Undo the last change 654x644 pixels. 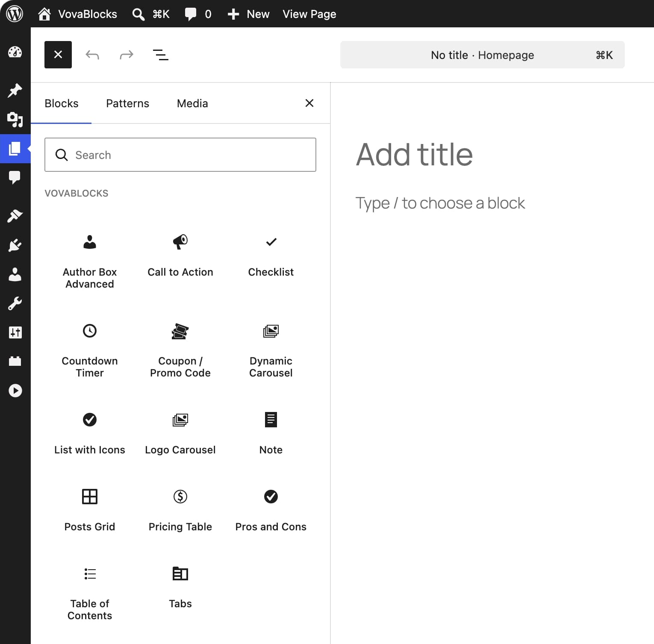click(x=92, y=55)
